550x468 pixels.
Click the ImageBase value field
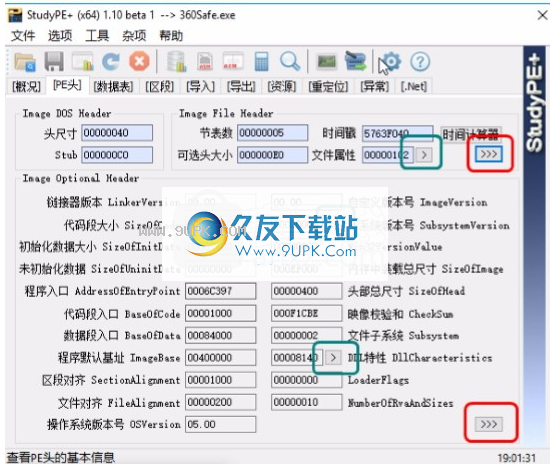pos(221,358)
